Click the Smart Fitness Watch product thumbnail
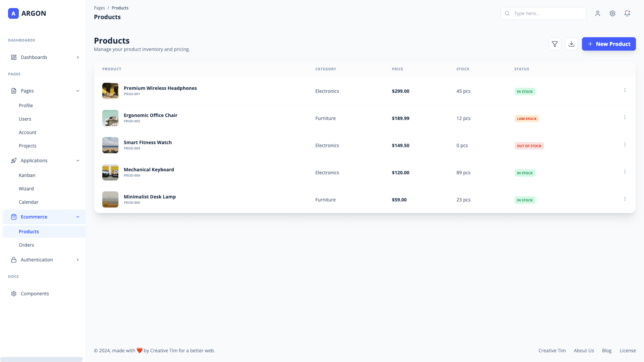644x362 pixels. (x=110, y=145)
